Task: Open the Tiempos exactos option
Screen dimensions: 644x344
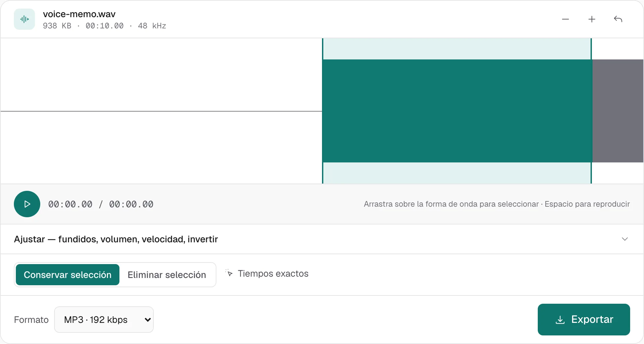Action: click(x=267, y=274)
